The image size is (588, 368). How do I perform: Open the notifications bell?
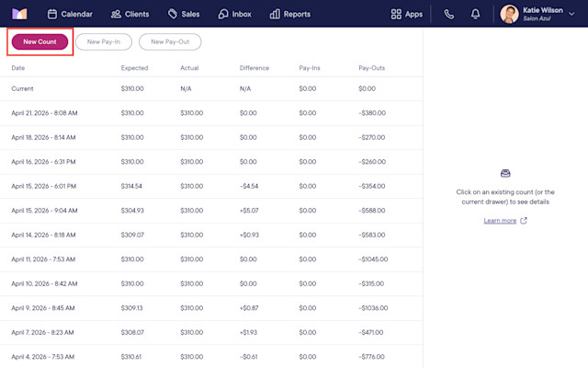(475, 15)
